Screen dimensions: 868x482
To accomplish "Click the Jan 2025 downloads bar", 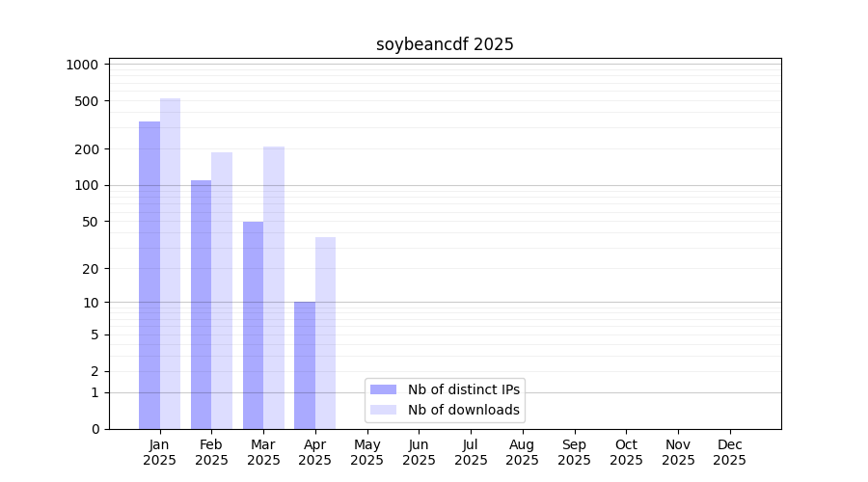I will (171, 263).
